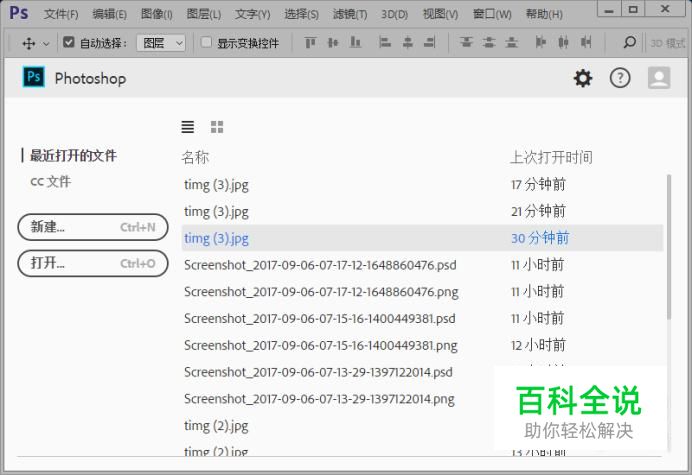Open the 窗口(W) menu

pyautogui.click(x=492, y=14)
